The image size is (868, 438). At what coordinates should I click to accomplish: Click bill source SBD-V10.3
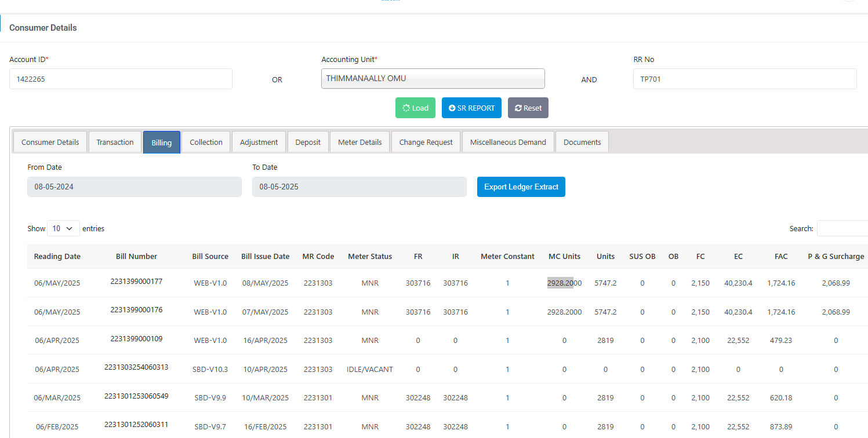pyautogui.click(x=210, y=369)
